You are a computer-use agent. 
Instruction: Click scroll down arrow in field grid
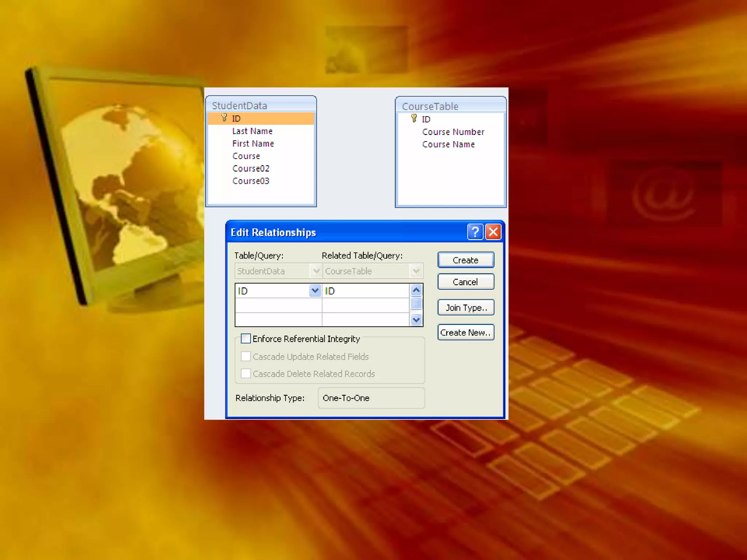coord(416,320)
